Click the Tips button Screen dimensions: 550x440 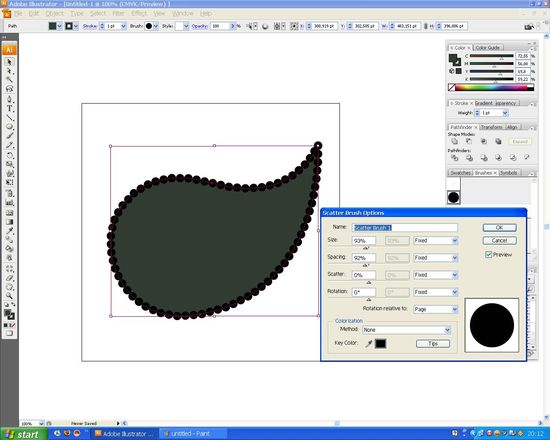pos(433,344)
